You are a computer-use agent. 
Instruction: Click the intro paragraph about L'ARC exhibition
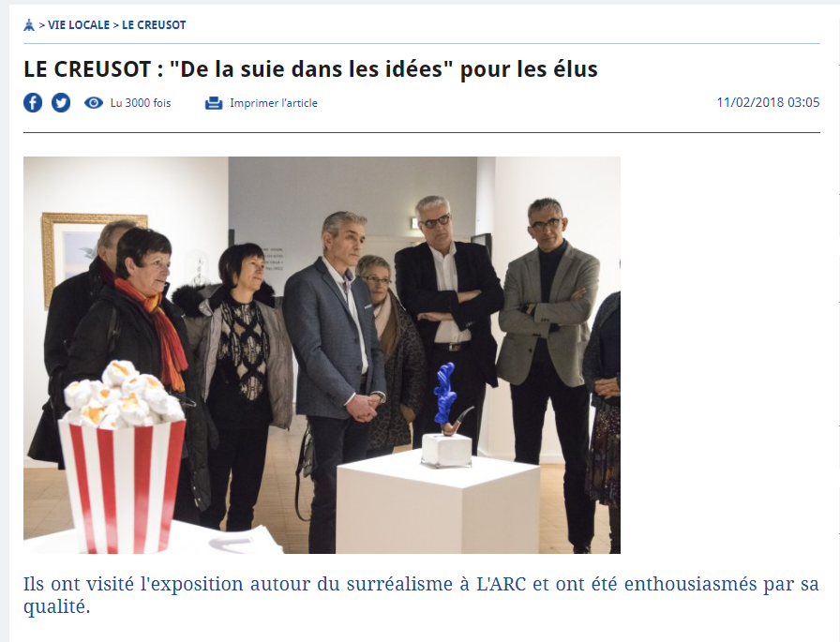tap(421, 595)
